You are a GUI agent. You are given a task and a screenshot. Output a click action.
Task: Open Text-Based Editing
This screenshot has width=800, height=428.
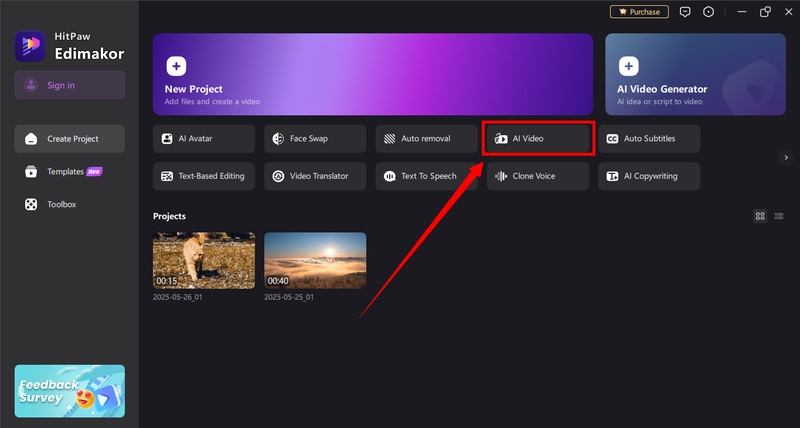204,176
